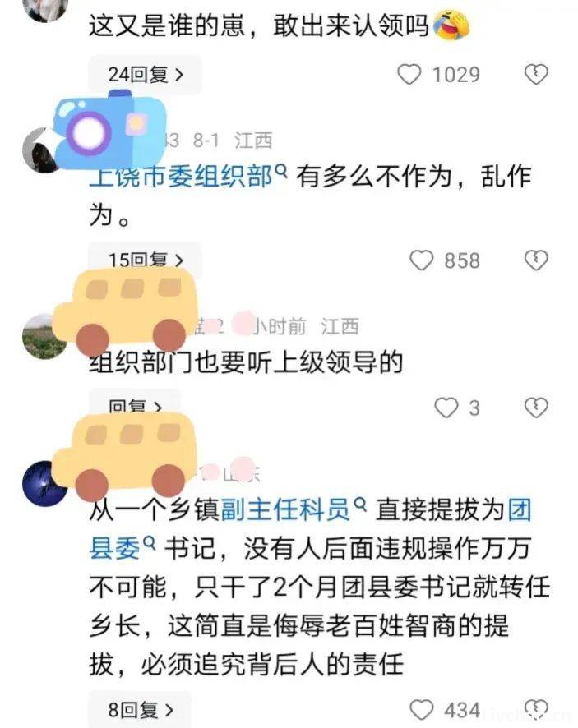Tap the blue camera sticker
Screen dimensions: 578x728
click(109, 130)
